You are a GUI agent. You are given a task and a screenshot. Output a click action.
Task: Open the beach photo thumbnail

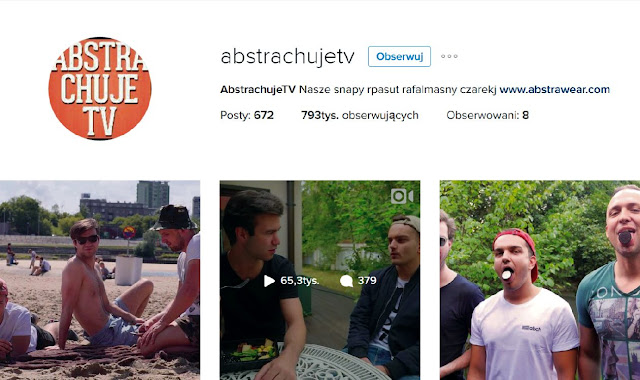[x=100, y=280]
